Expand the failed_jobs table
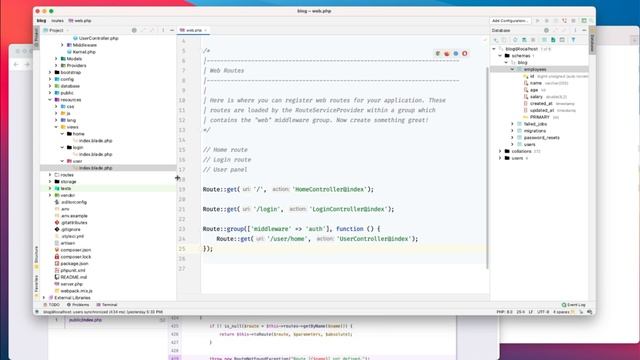The width and height of the screenshot is (640, 360). [512, 124]
